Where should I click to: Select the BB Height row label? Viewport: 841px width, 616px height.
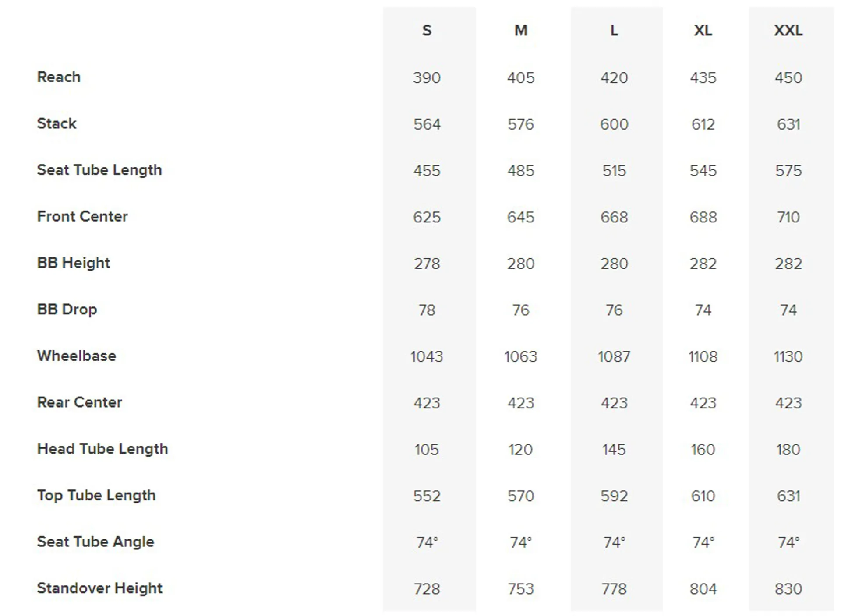(x=74, y=263)
